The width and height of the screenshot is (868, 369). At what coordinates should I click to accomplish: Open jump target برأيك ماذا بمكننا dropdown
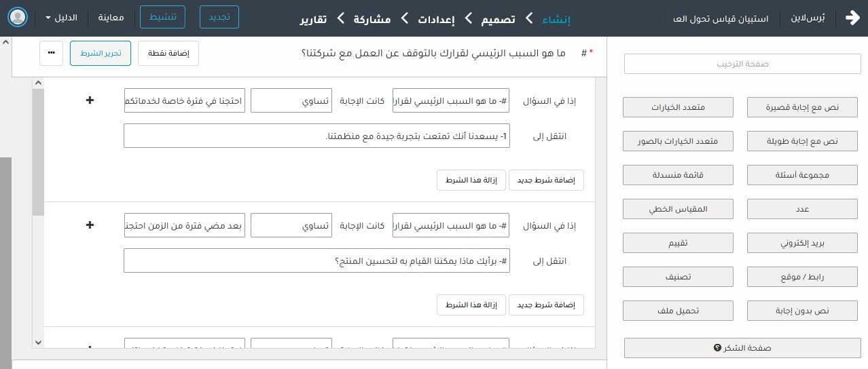tap(317, 260)
